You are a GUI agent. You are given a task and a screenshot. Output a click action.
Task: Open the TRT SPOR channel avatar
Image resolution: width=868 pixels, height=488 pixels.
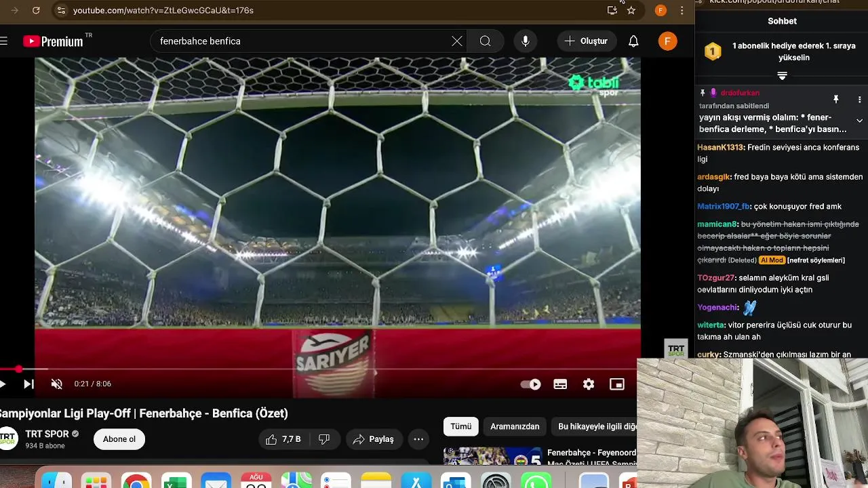pyautogui.click(x=7, y=439)
